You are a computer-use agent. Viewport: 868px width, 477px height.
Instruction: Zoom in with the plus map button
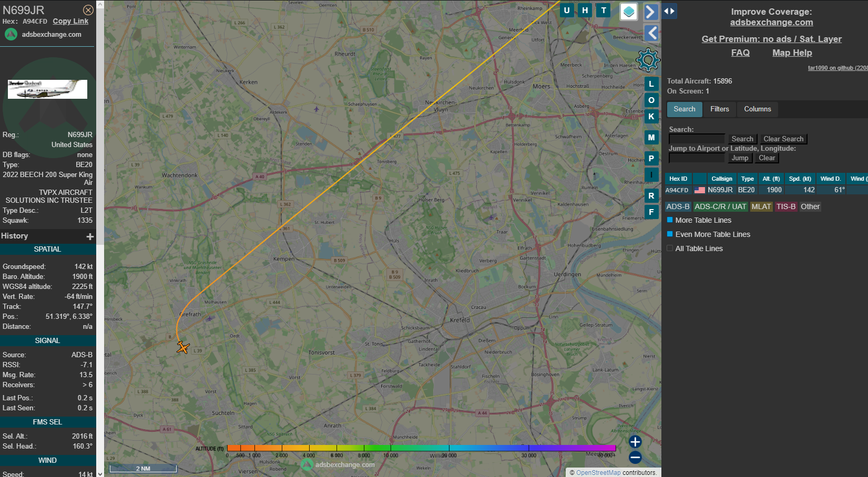[x=635, y=442]
